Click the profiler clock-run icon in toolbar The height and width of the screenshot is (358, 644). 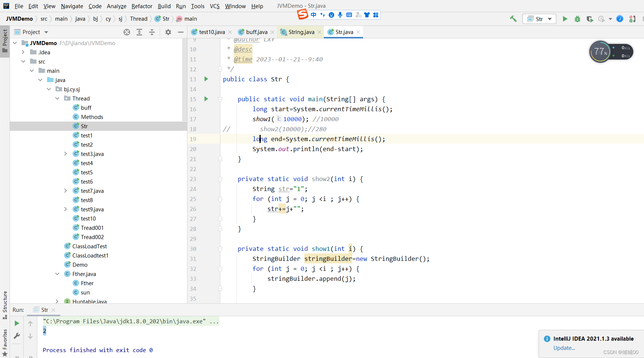pyautogui.click(x=601, y=19)
